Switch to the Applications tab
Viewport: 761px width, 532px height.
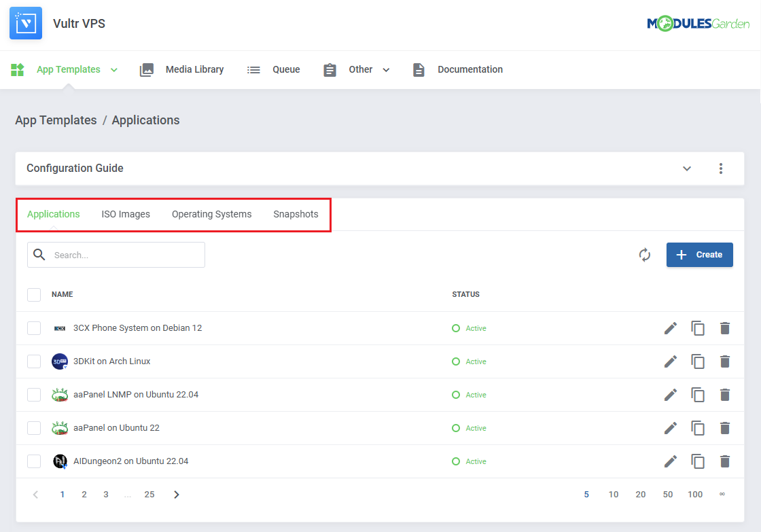[54, 214]
